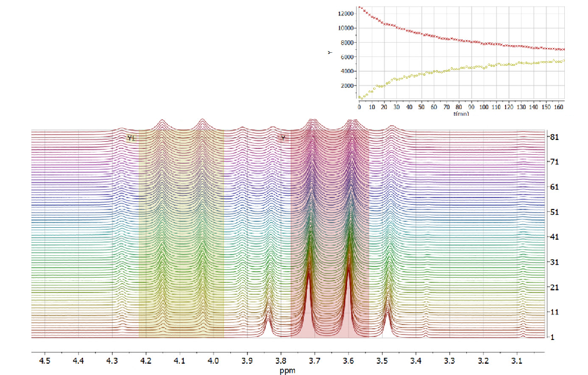Image resolution: width=588 pixels, height=375 pixels.
Task: Select spectrum number 71 on stack scale
Action: tap(554, 162)
